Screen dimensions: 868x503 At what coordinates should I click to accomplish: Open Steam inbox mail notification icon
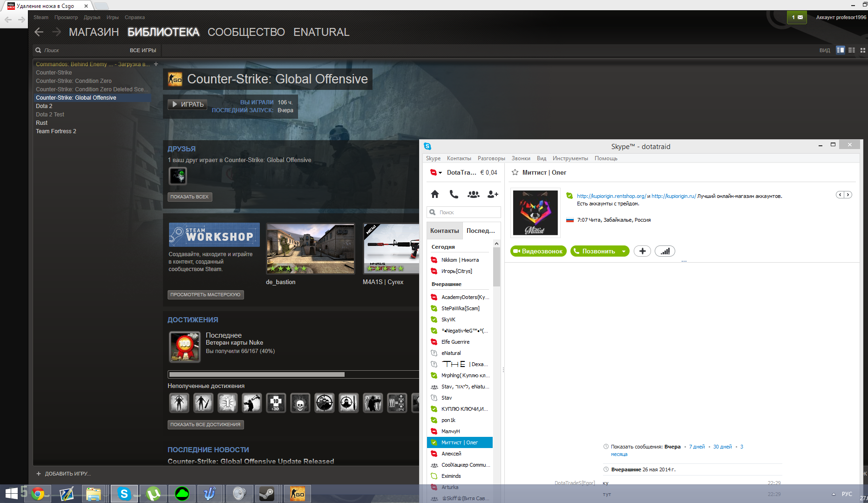[797, 17]
